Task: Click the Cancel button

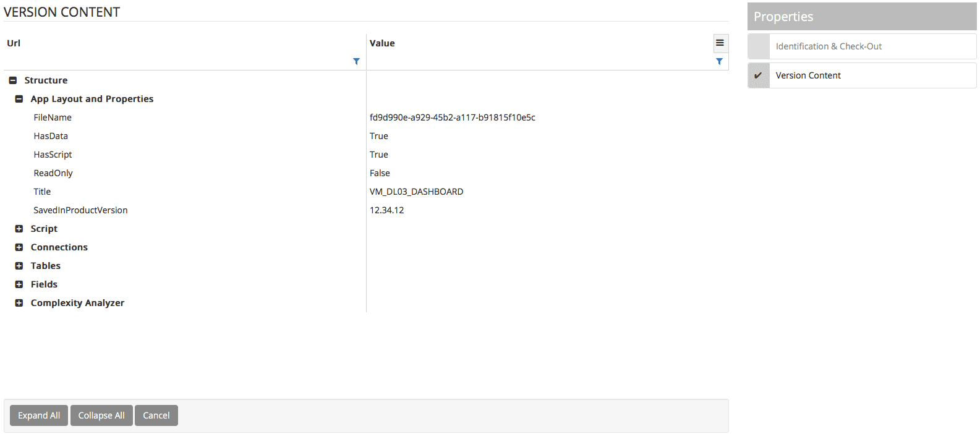Action: coord(156,415)
